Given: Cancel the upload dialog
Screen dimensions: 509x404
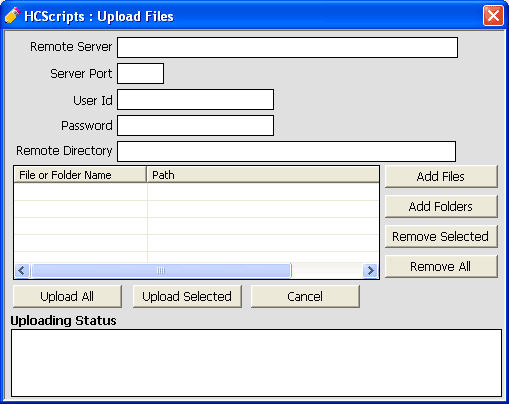Looking at the screenshot, I should click(305, 296).
